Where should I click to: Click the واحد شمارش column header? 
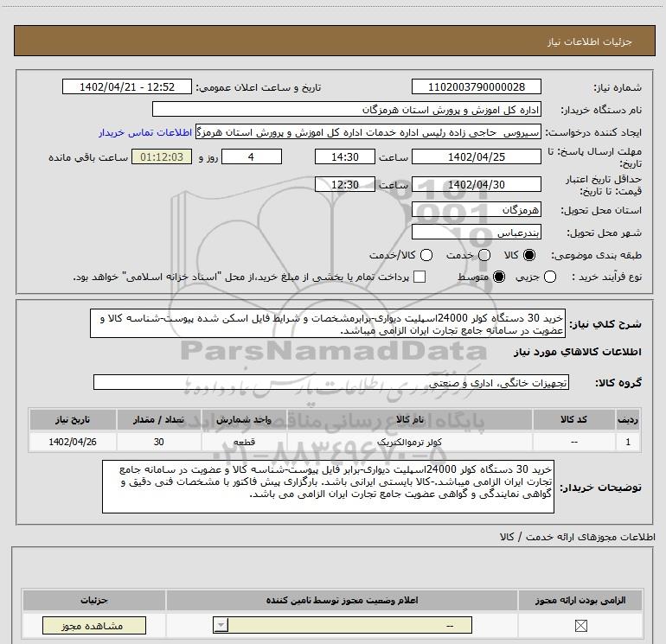(244, 419)
